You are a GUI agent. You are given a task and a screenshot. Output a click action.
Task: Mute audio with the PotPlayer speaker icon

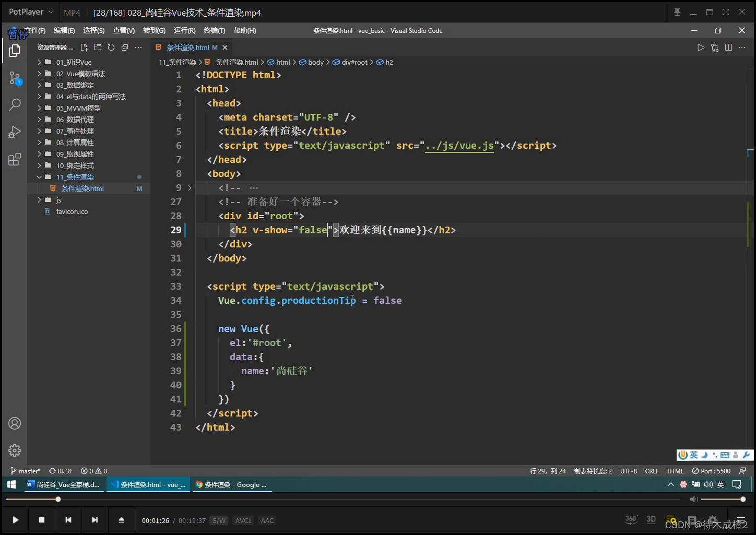pos(693,500)
